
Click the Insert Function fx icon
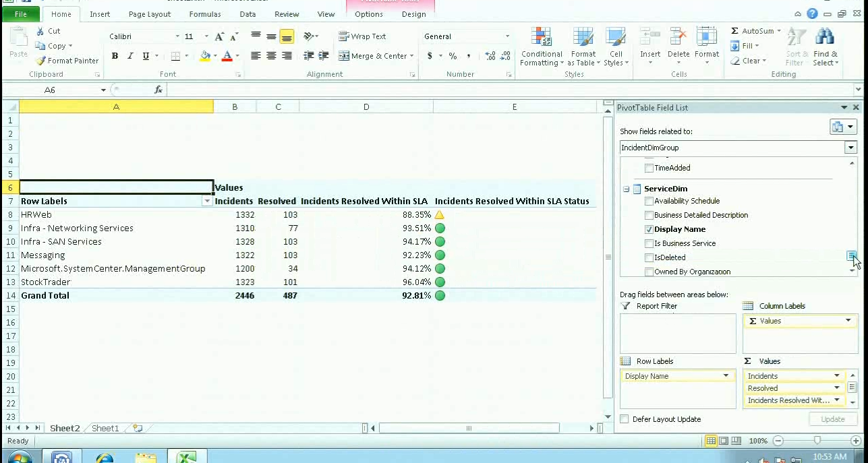[x=158, y=90]
